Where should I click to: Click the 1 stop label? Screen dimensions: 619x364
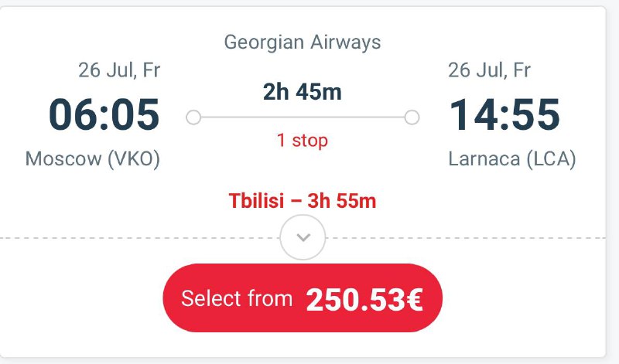click(x=303, y=140)
